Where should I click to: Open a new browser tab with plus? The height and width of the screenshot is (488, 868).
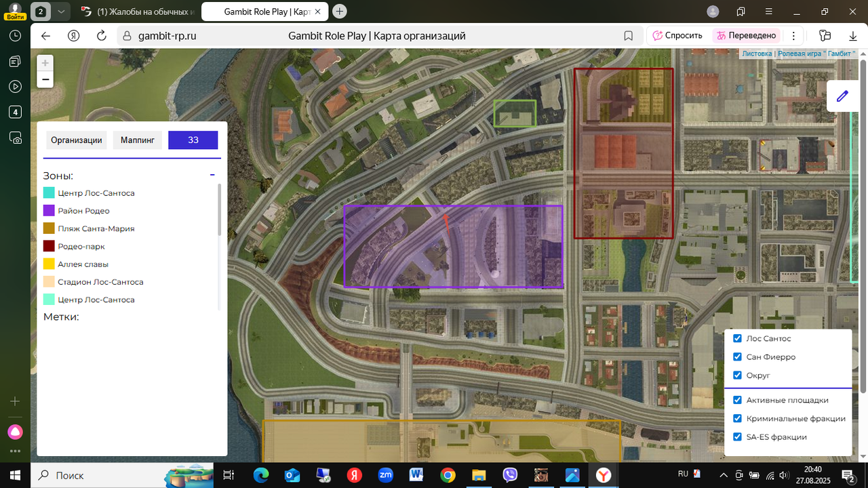pos(340,12)
